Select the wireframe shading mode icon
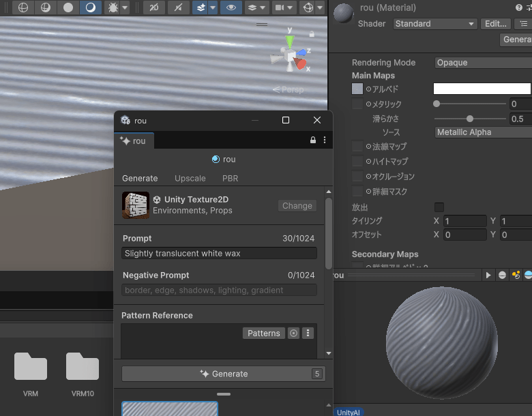Screen dimensions: 532x416 (24, 8)
